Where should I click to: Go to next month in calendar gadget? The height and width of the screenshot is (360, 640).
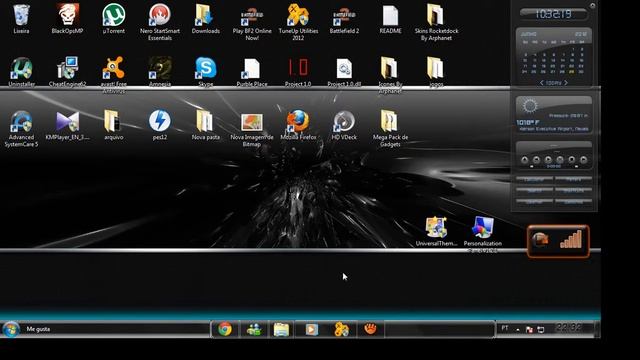coord(566,83)
